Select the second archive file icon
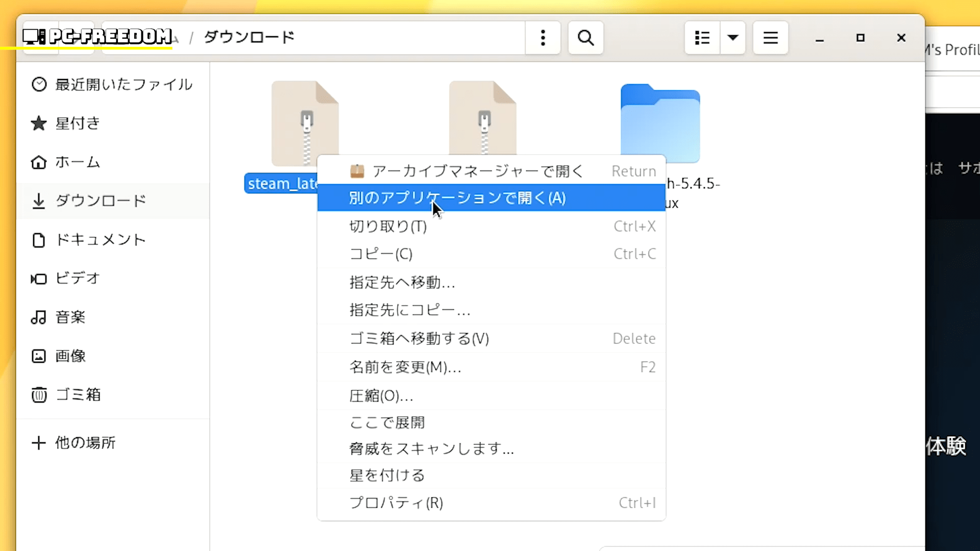This screenshot has height=551, width=980. pyautogui.click(x=482, y=117)
